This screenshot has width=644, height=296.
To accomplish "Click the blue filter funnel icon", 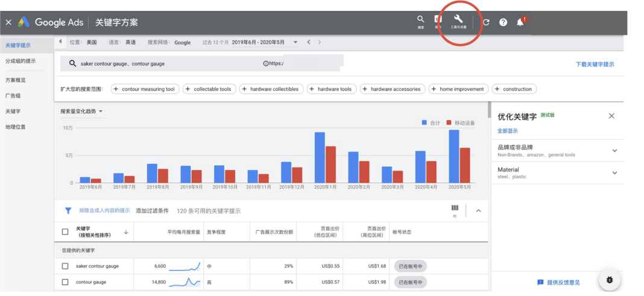I will [x=68, y=210].
